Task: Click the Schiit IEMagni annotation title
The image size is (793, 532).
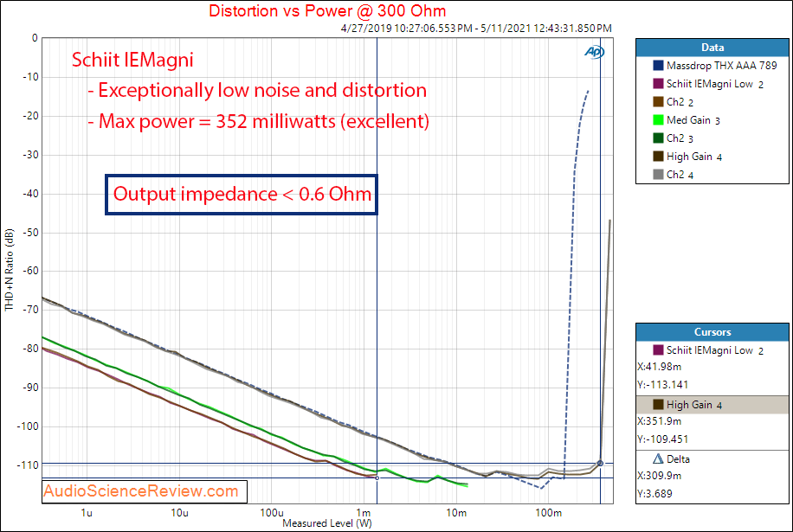Action: (x=132, y=60)
